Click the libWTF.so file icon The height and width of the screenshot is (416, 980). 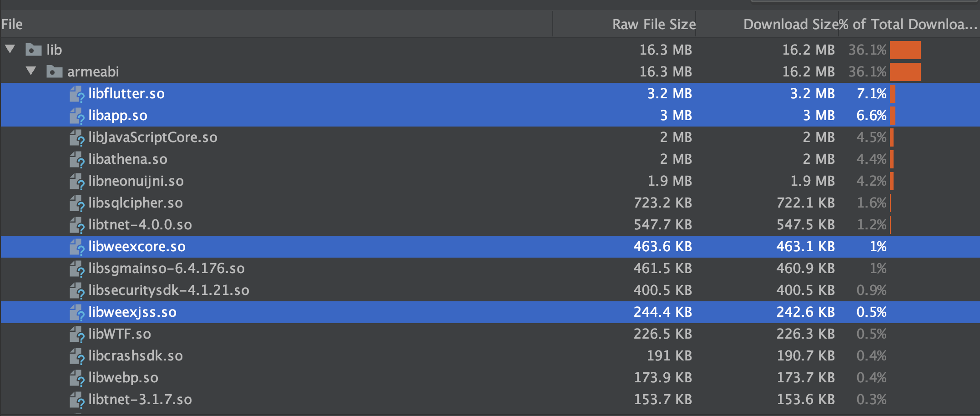pyautogui.click(x=77, y=334)
